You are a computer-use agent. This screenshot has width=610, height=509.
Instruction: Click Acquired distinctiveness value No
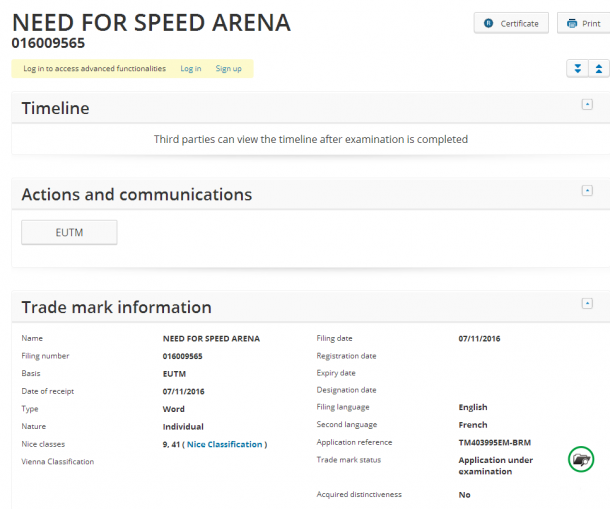pyautogui.click(x=465, y=495)
